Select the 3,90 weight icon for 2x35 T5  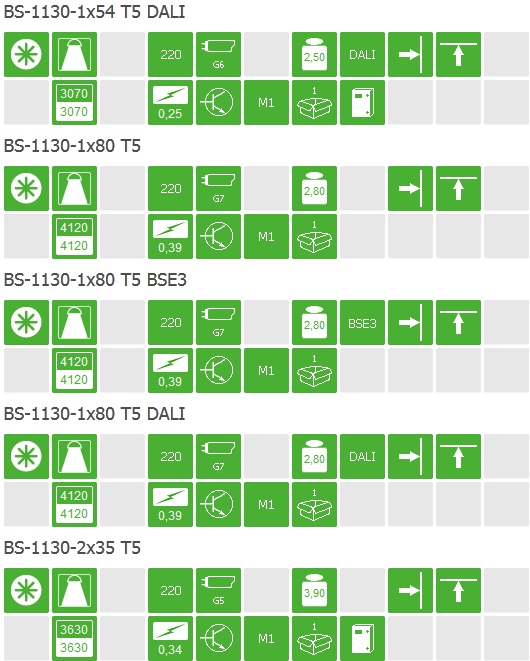(315, 591)
